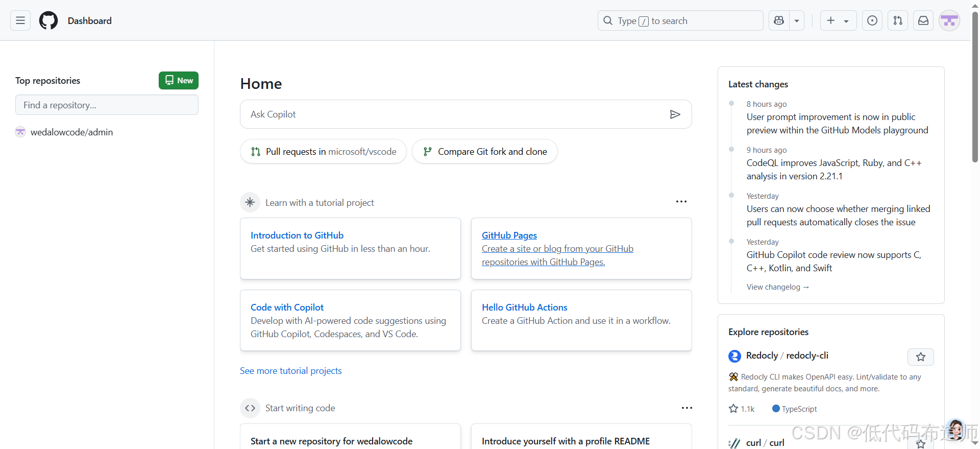Expand the Copilot dropdown arrow
This screenshot has height=449, width=980.
click(x=797, y=20)
